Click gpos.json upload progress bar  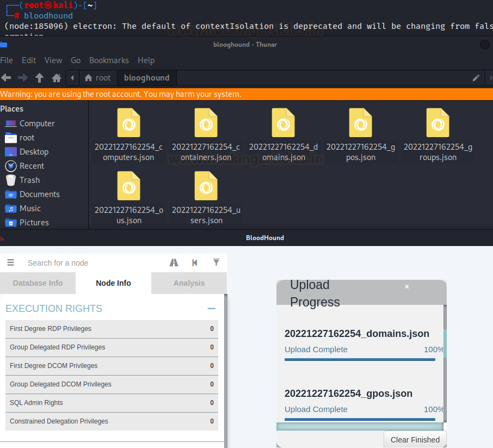pyautogui.click(x=360, y=419)
